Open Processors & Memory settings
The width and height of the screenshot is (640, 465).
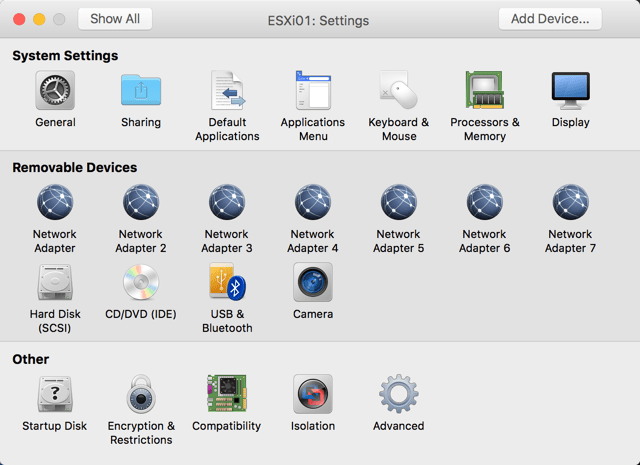pos(485,91)
